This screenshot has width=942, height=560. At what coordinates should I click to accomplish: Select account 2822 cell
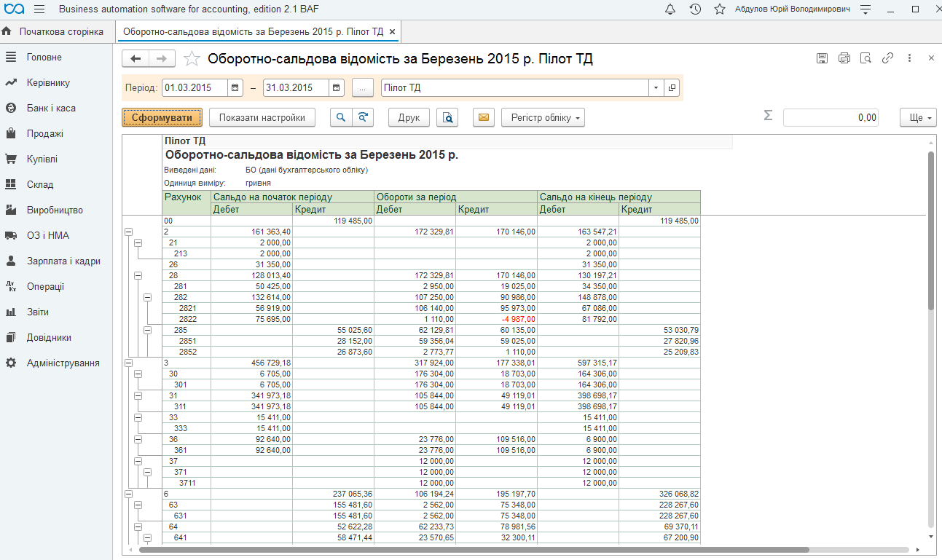pos(187,319)
